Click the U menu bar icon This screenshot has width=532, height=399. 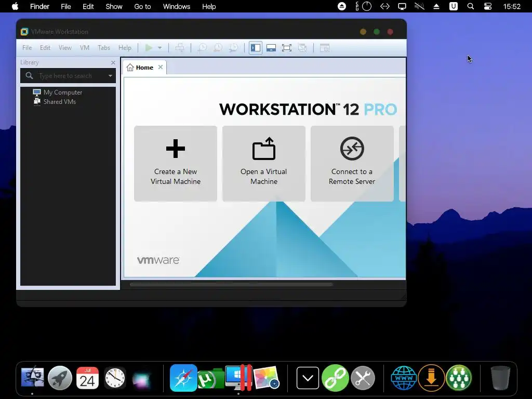[x=453, y=6]
